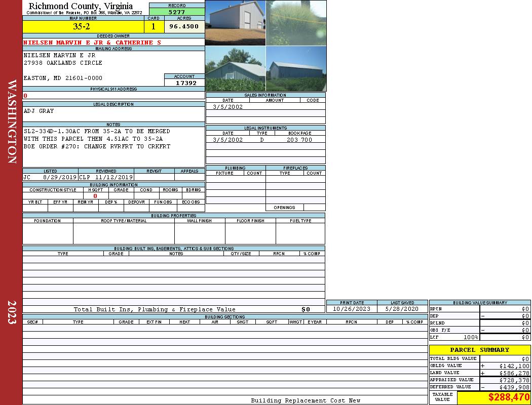532x405 pixels.
Task: Click the green record number 5277 field
Action: click(177, 12)
